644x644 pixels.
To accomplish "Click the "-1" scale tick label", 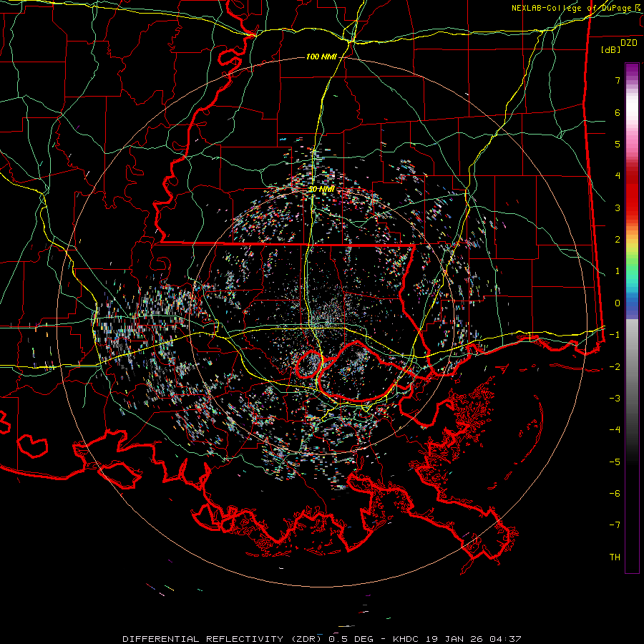I will 615,335.
